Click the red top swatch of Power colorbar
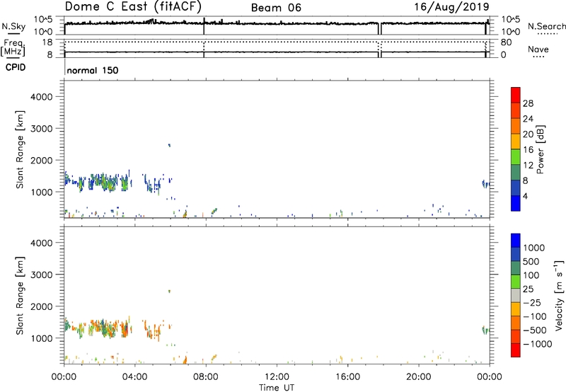 (516, 95)
